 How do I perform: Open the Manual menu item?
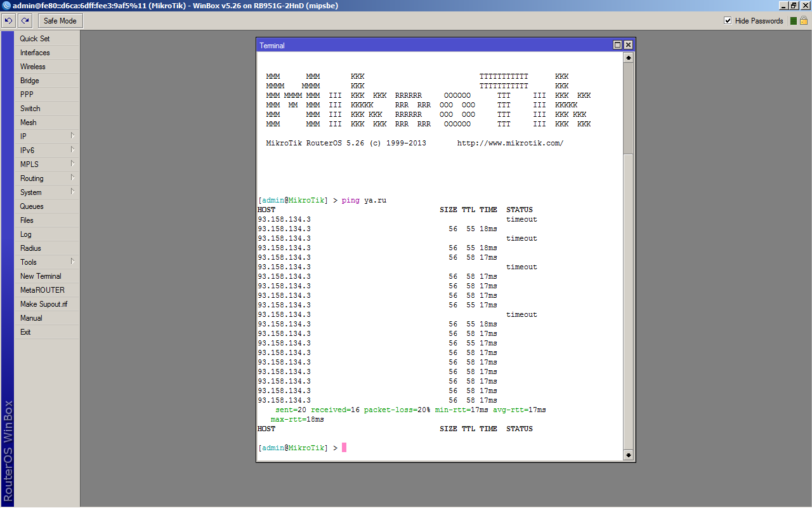[x=48, y=318]
